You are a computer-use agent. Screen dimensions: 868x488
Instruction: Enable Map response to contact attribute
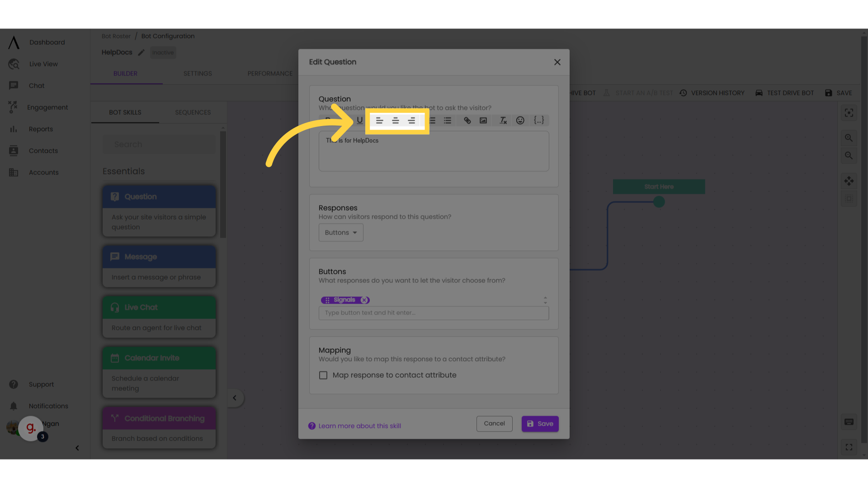coord(322,375)
